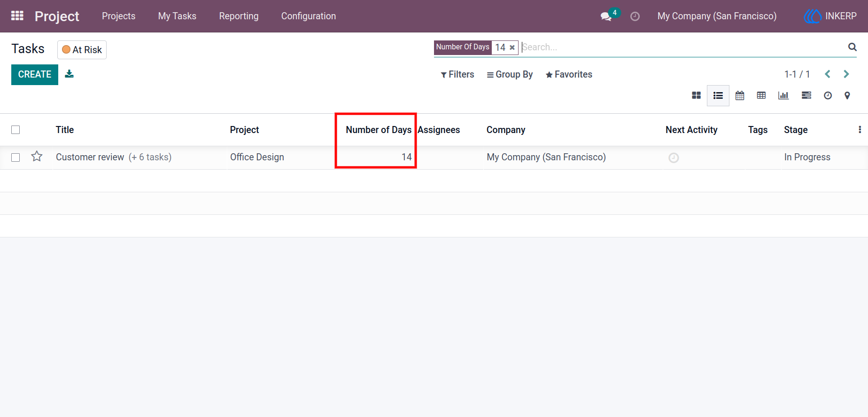Viewport: 868px width, 417px height.
Task: Toggle the select-all header checkbox
Action: click(15, 130)
